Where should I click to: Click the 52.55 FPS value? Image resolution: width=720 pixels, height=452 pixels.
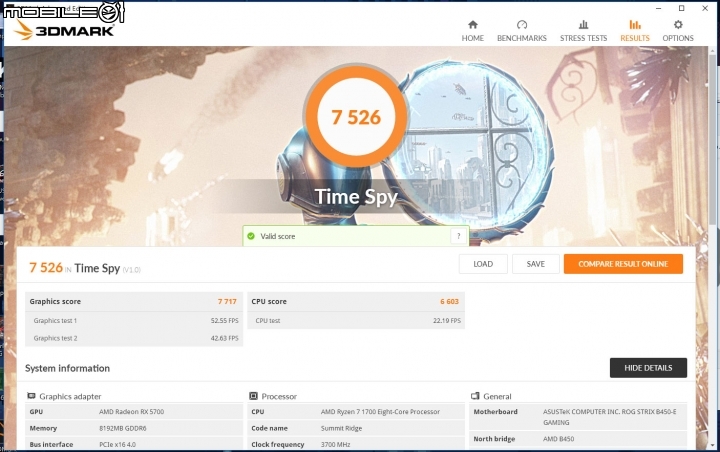225,321
